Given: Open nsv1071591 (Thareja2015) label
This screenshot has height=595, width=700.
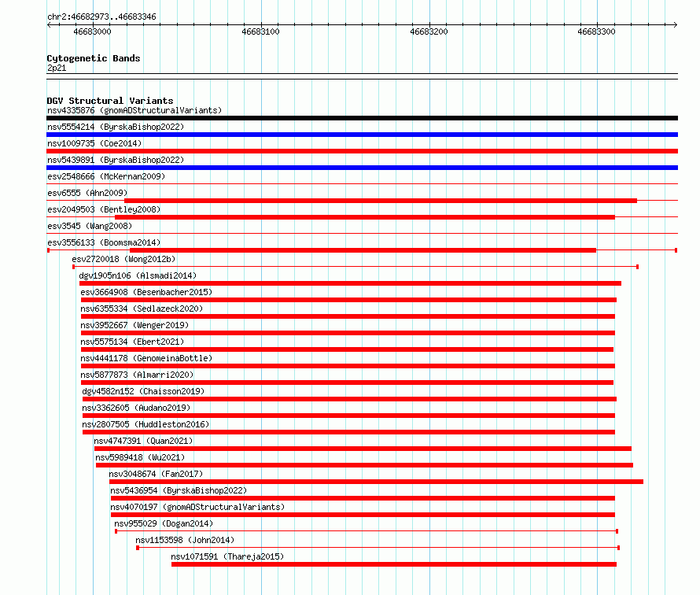Looking at the screenshot, I should (227, 556).
